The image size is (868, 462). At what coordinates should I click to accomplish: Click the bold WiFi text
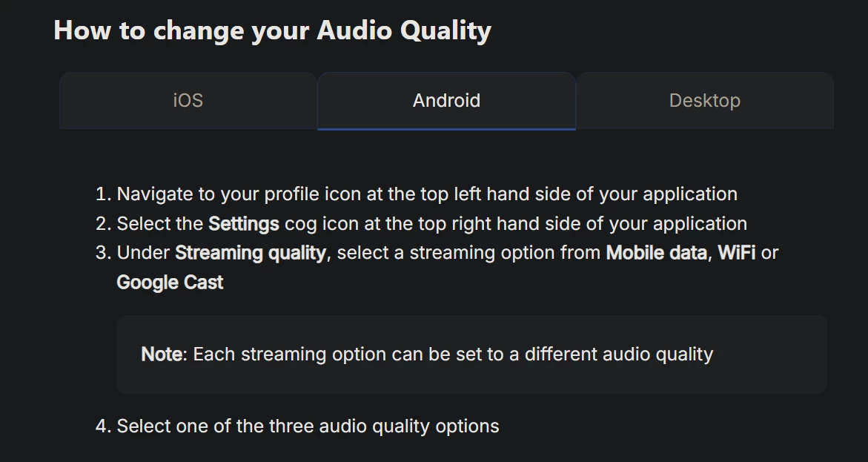tap(736, 253)
